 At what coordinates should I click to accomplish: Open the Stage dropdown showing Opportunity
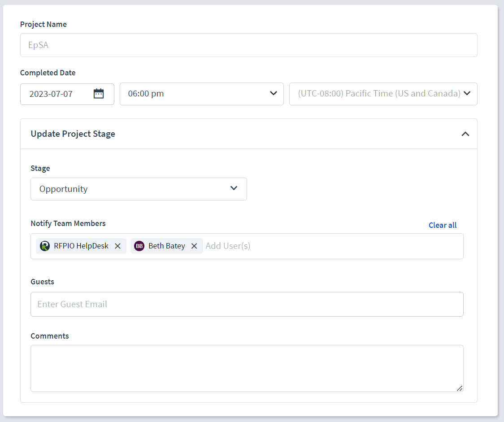click(x=139, y=189)
